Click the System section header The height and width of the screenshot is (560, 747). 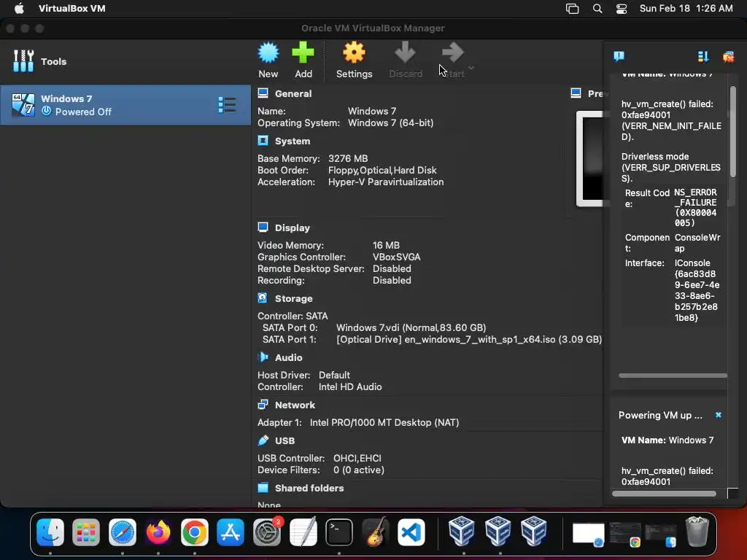click(292, 141)
